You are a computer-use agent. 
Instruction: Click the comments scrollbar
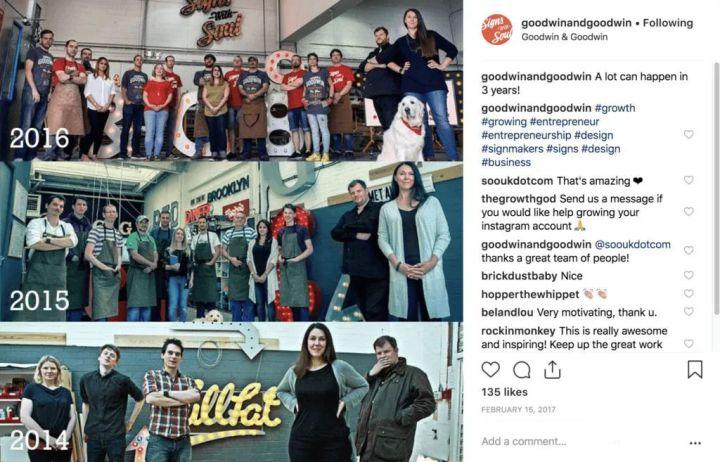pyautogui.click(x=716, y=188)
